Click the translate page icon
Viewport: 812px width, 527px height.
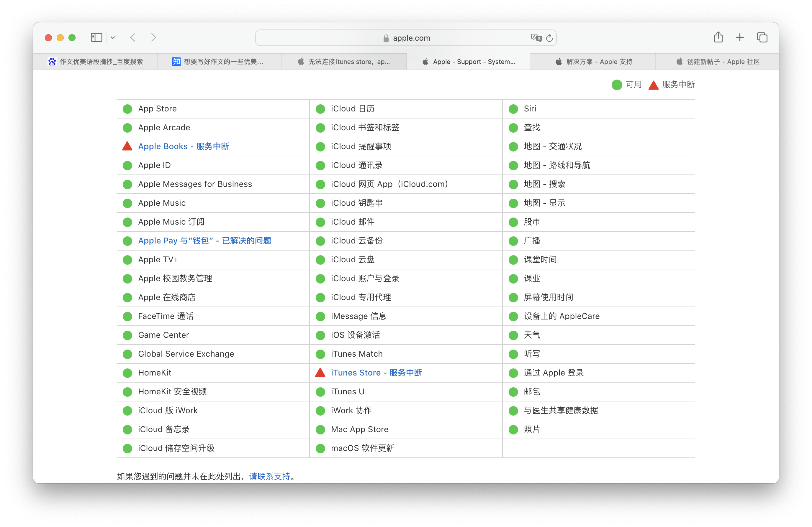(x=536, y=38)
